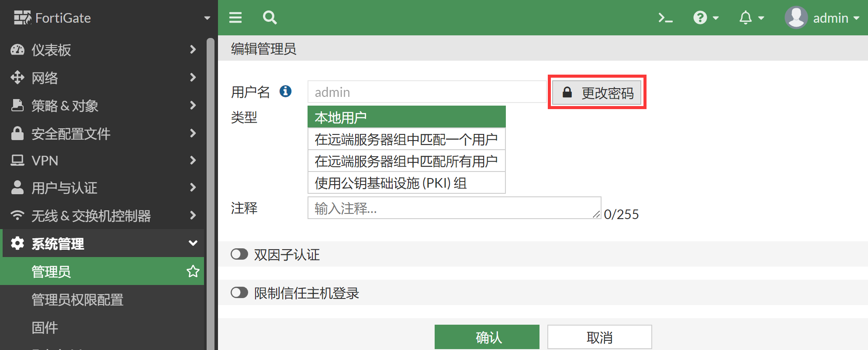Open the 无线 & 交换机控制器 menu
This screenshot has width=868, height=350.
pyautogui.click(x=91, y=216)
